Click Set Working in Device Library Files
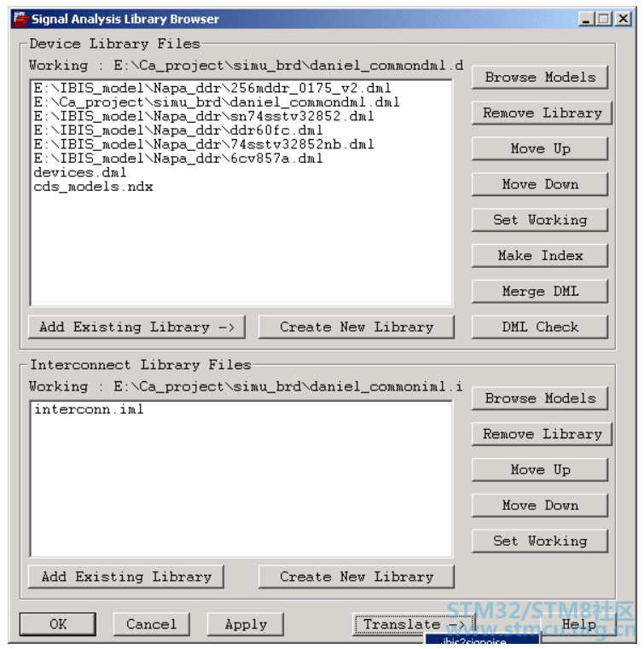The height and width of the screenshot is (649, 644). point(540,220)
